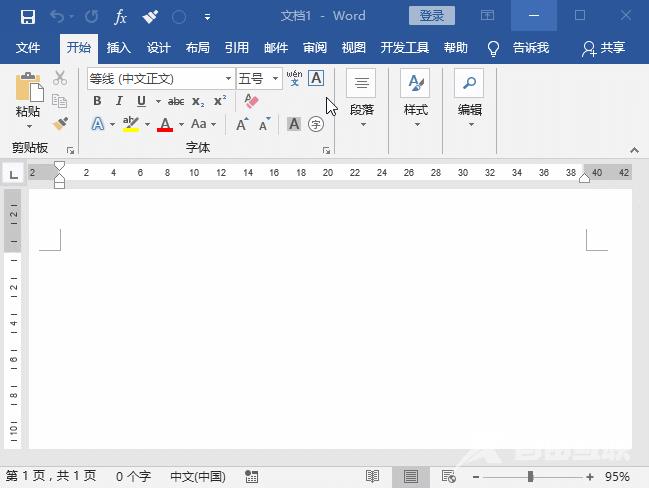Toggle Italic formatting
Viewport: 649px width, 488px height.
(x=119, y=101)
